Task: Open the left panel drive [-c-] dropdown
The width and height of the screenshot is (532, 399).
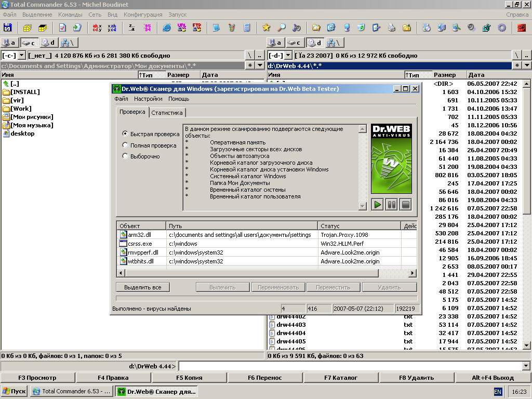Action: [x=21, y=56]
